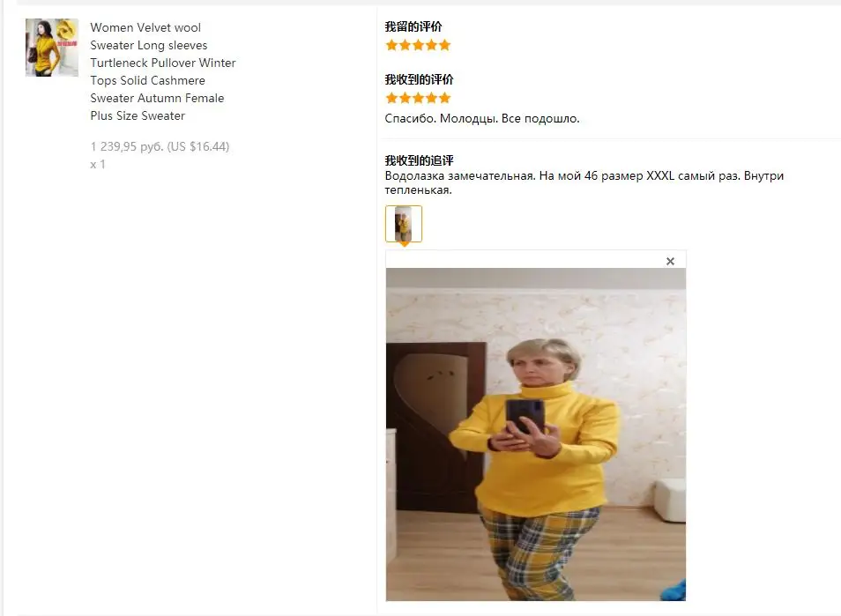Click the second star under 我留的评价
The height and width of the screenshot is (616, 841).
pyautogui.click(x=405, y=45)
